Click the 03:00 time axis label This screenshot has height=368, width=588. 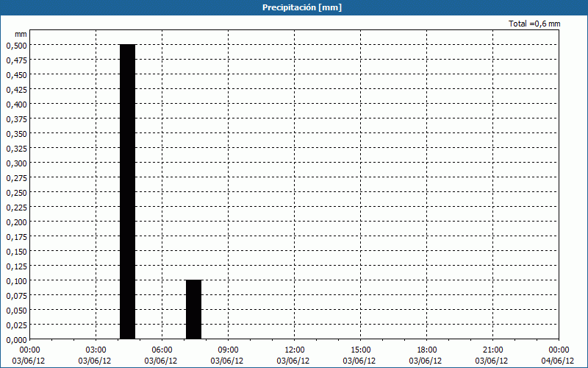(96, 350)
